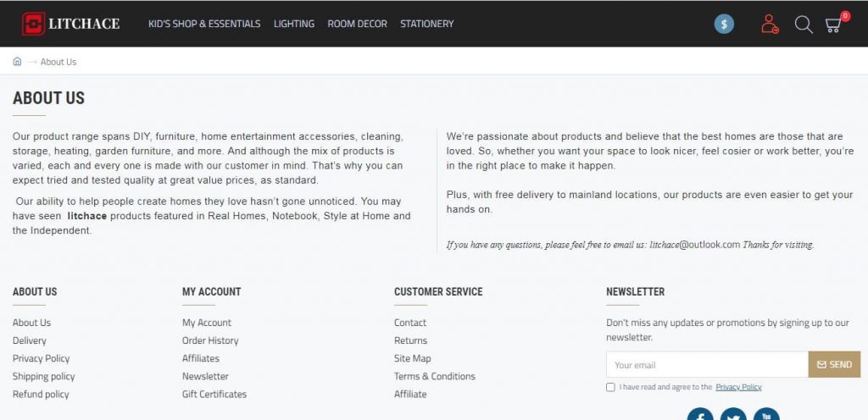Open Shipping policy footer link
This screenshot has height=420, width=868.
point(44,376)
